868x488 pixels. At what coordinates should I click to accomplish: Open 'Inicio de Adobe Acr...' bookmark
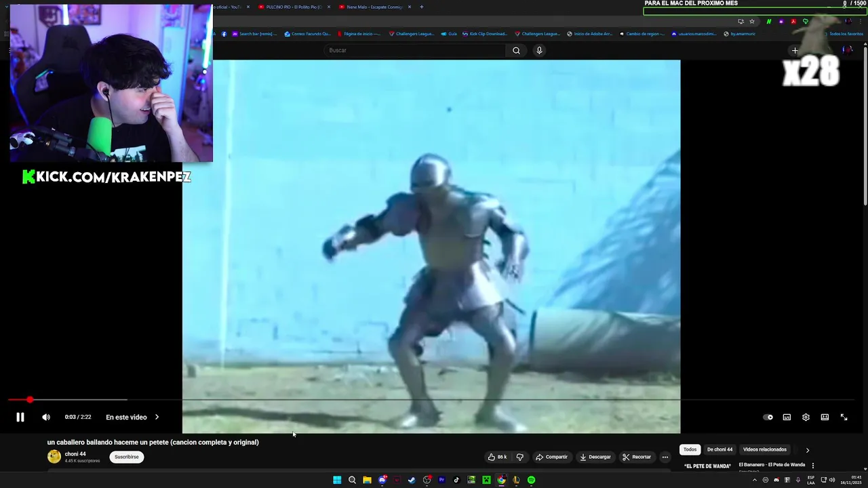(589, 33)
